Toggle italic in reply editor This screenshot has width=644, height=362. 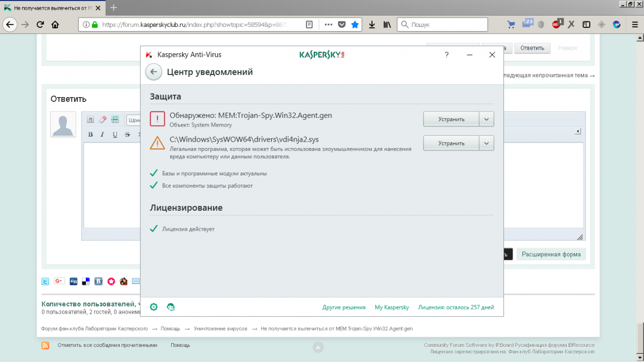click(x=103, y=135)
